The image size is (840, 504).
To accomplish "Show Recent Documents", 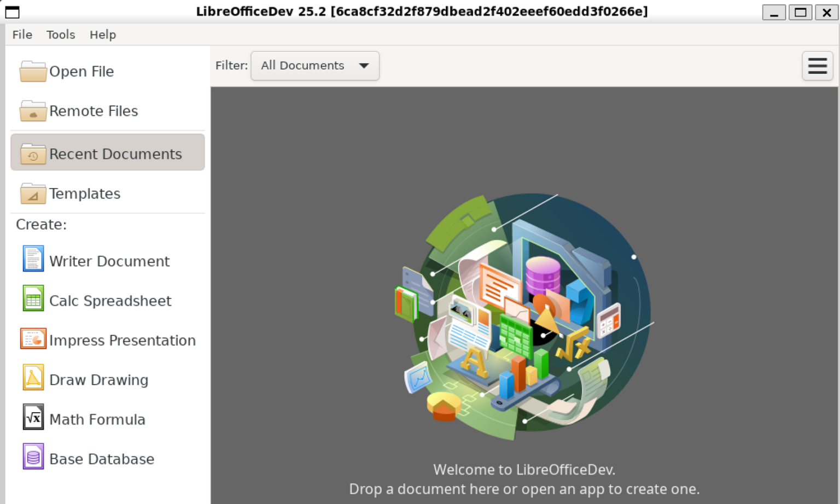I will (115, 154).
